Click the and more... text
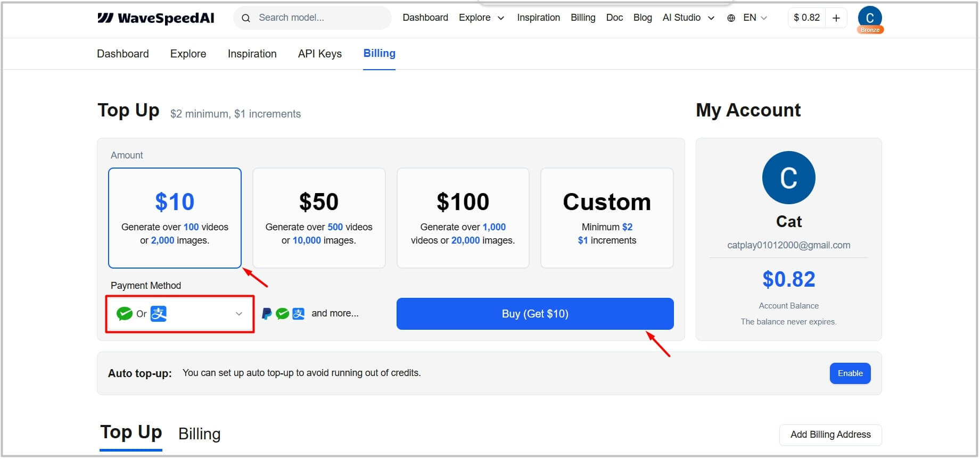 tap(335, 313)
